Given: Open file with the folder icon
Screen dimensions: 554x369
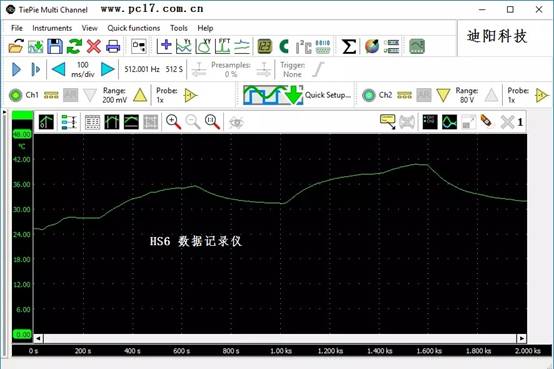Looking at the screenshot, I should (16, 46).
